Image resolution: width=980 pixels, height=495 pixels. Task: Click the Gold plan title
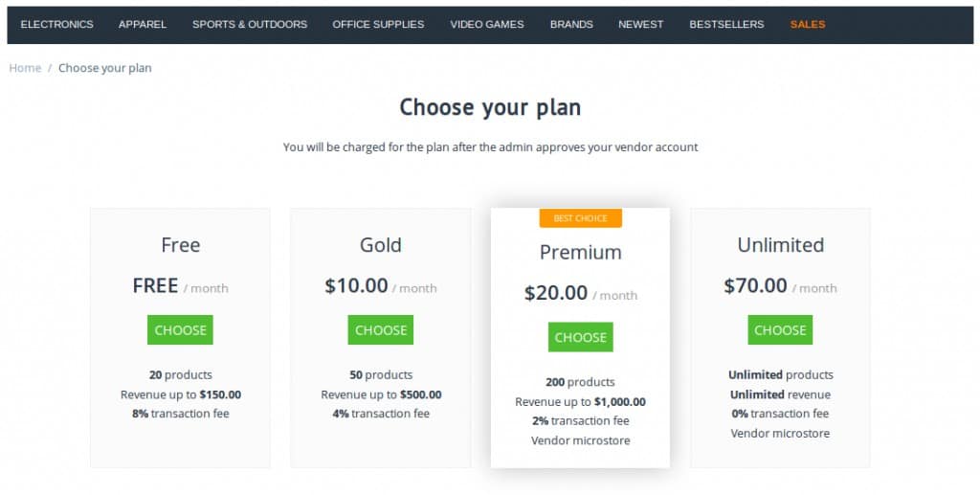click(x=381, y=245)
